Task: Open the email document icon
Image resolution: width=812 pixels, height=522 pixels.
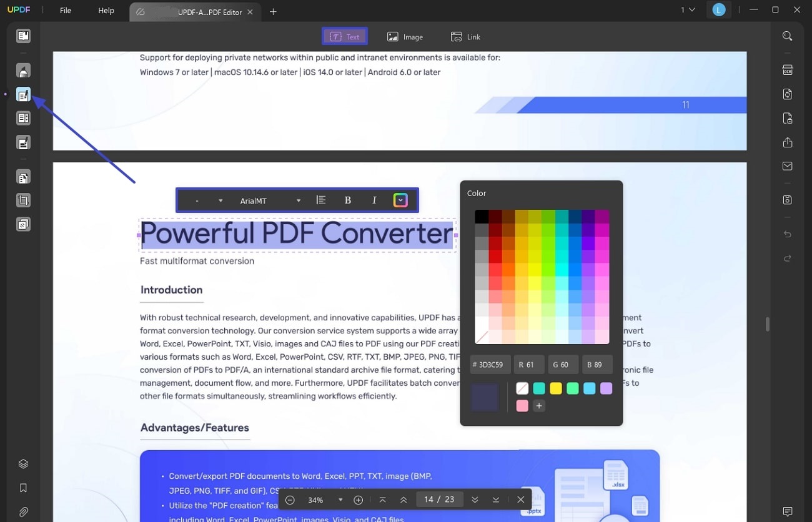Action: (787, 165)
